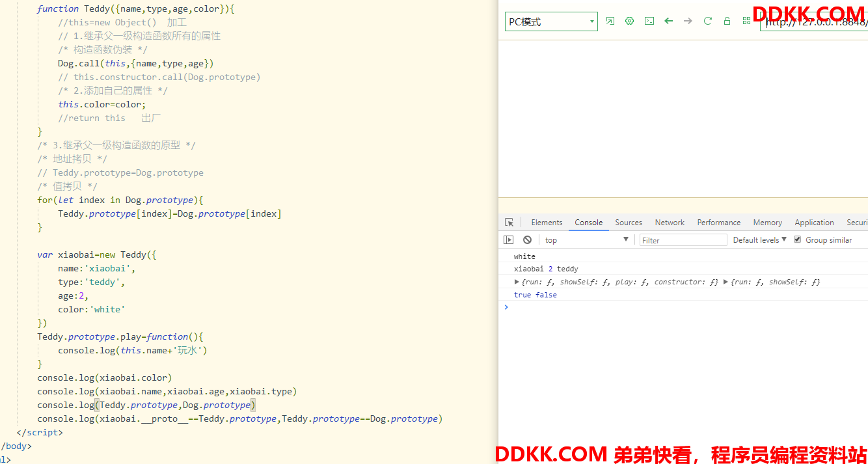
Task: Click the '//this=new Object()' comment line
Action: pos(122,22)
